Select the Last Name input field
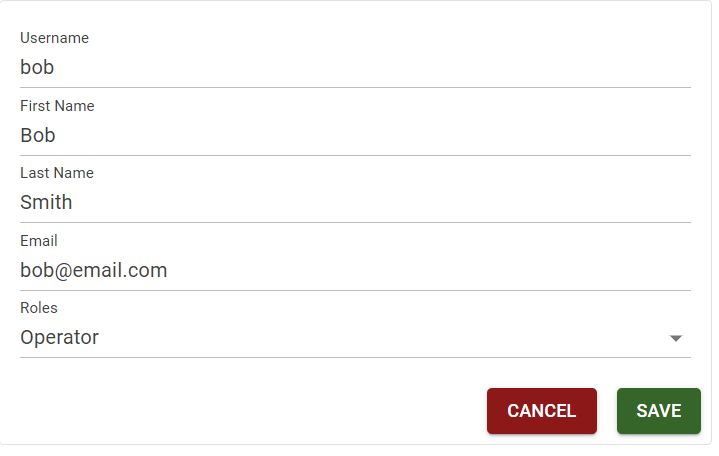This screenshot has width=719, height=456. coord(355,202)
